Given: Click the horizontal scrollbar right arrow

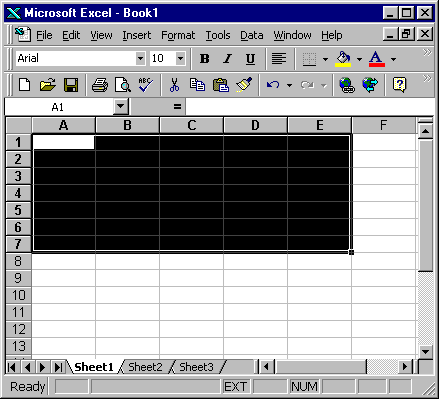Looking at the screenshot, I should (x=405, y=367).
